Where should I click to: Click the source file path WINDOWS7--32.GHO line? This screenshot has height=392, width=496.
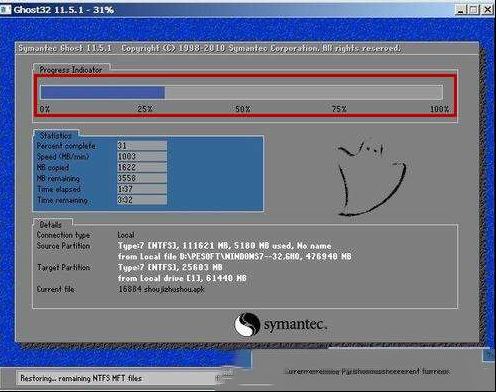(235, 257)
